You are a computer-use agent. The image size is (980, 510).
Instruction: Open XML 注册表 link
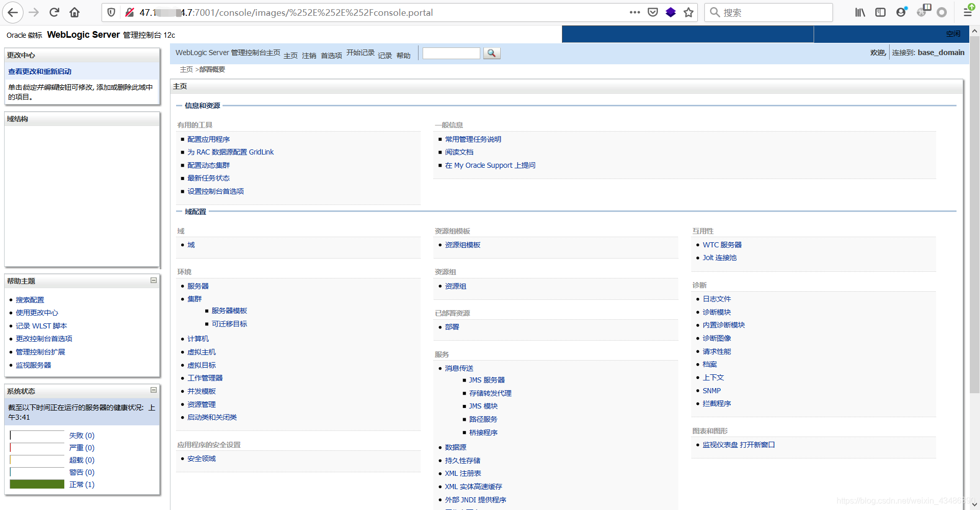click(x=463, y=473)
